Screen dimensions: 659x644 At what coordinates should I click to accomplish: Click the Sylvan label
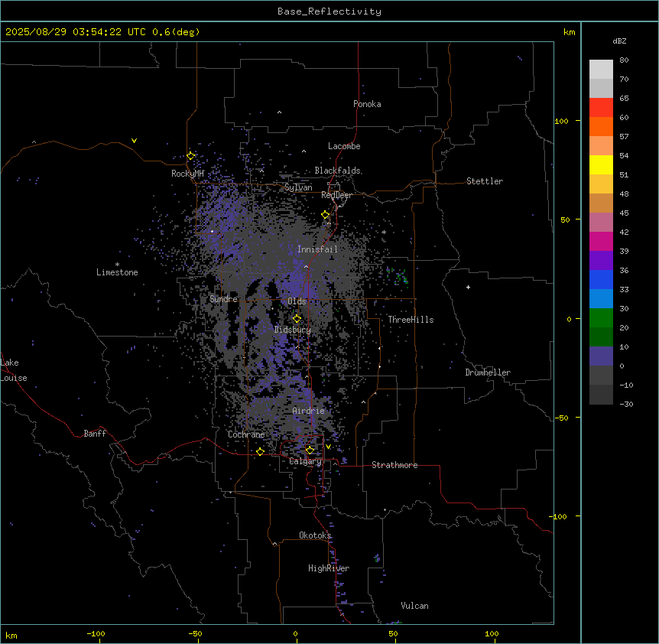coord(298,187)
